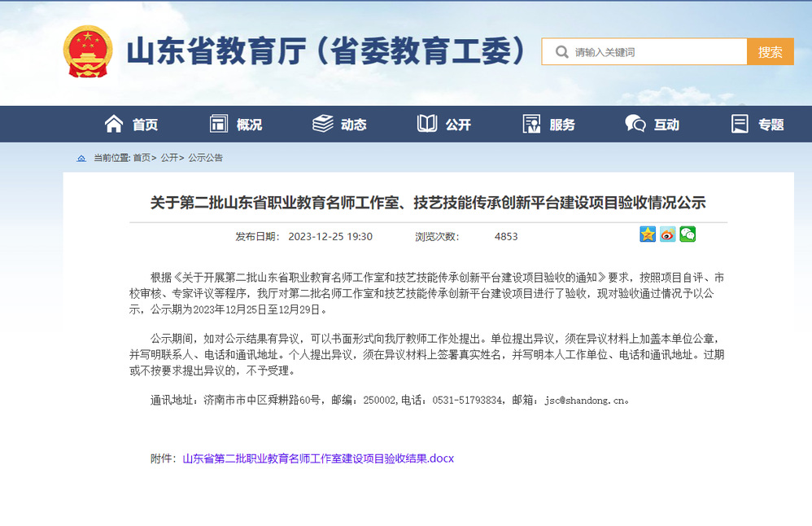Click the magnifier icon in search box
Image resolution: width=812 pixels, height=526 pixels.
click(561, 52)
